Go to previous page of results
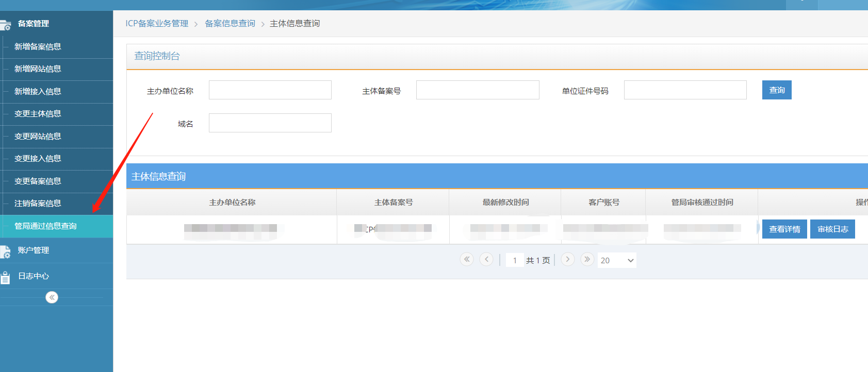 click(486, 259)
